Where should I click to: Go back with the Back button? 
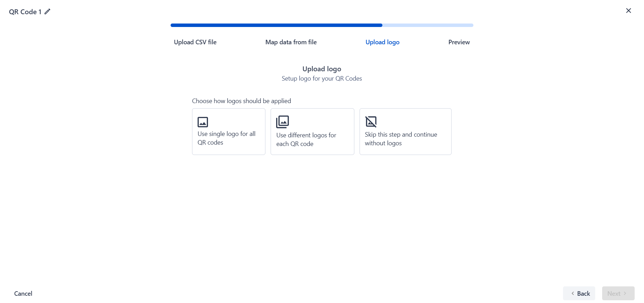click(x=579, y=293)
